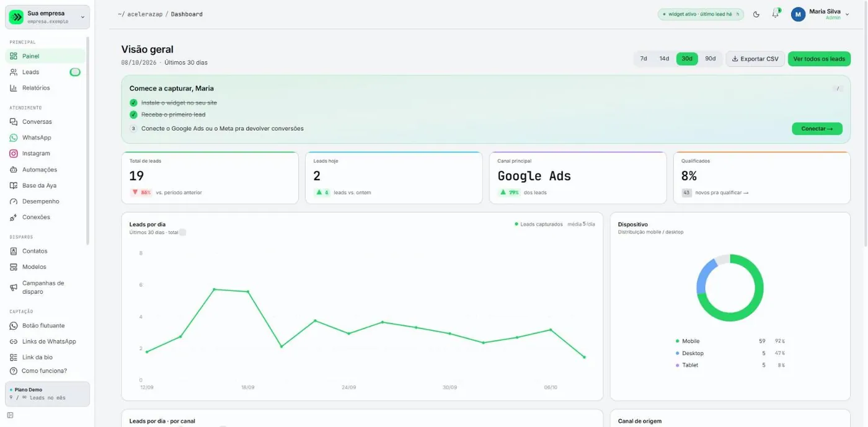Go to the WhatsApp sidebar section
Screen dimensions: 868x427
(45, 138)
